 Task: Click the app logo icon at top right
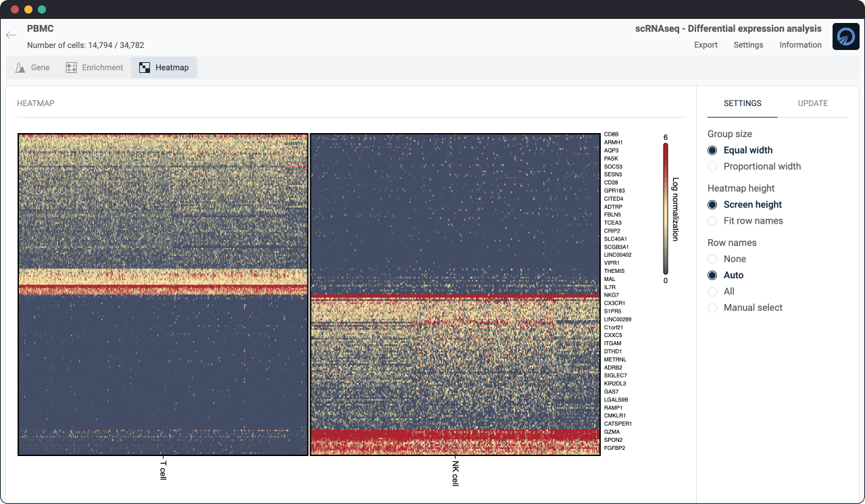[845, 36]
